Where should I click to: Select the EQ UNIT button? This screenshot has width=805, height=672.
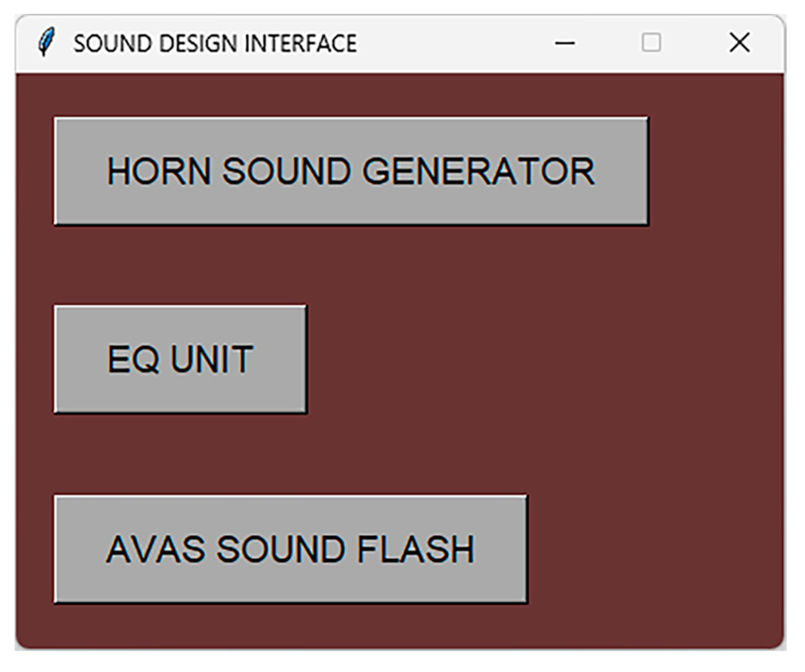(180, 359)
